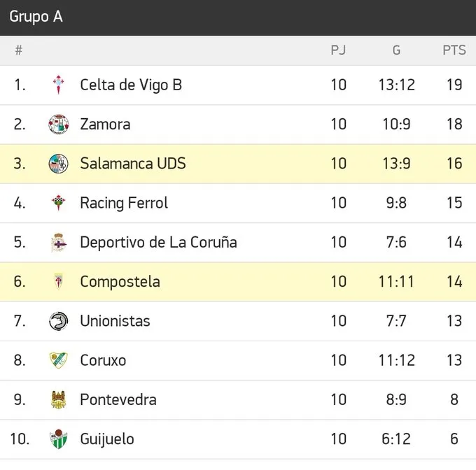Click the # position column header
Screen dimensions: 476x470
19,50
